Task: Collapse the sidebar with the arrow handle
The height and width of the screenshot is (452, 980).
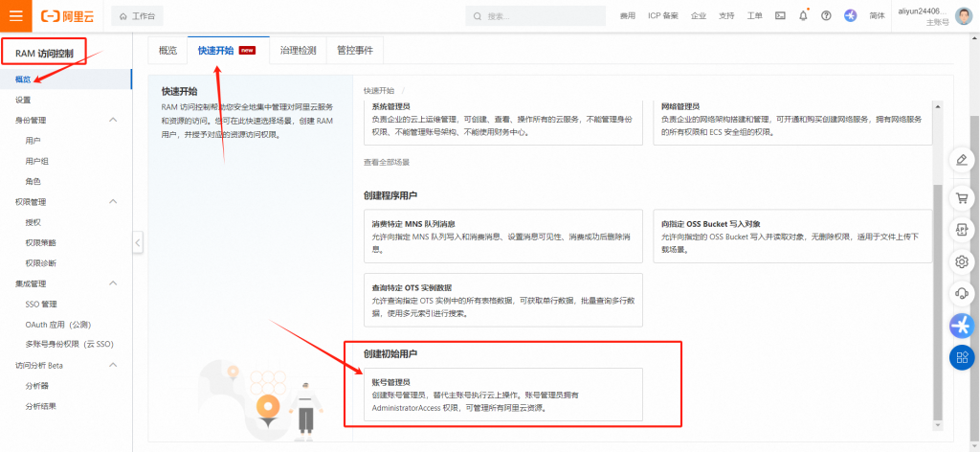Action: click(138, 242)
